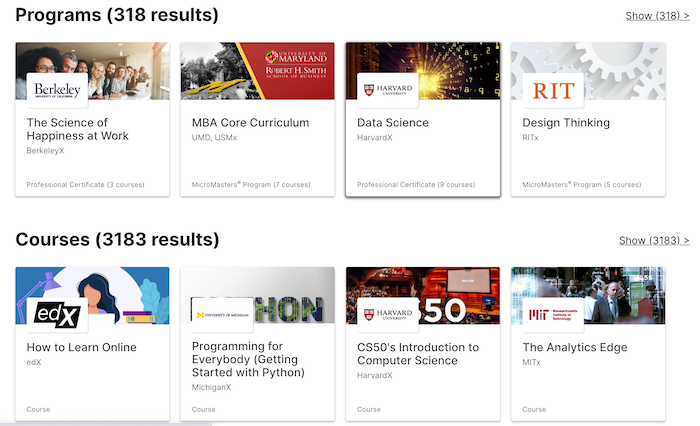This screenshot has height=426, width=700.
Task: Open The Analytics Edge course title
Action: tap(575, 347)
